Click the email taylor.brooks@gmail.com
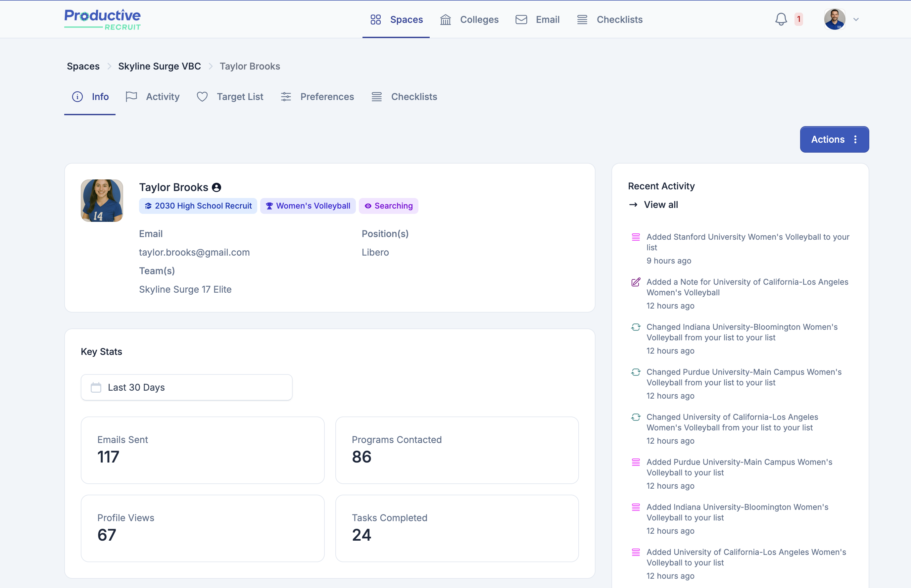The image size is (911, 588). [x=194, y=252]
